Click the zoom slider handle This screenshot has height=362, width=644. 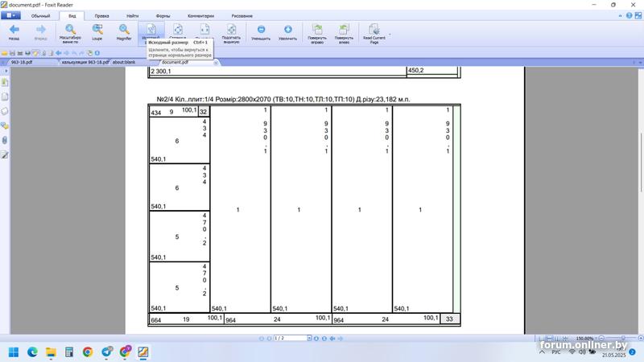coord(622,338)
